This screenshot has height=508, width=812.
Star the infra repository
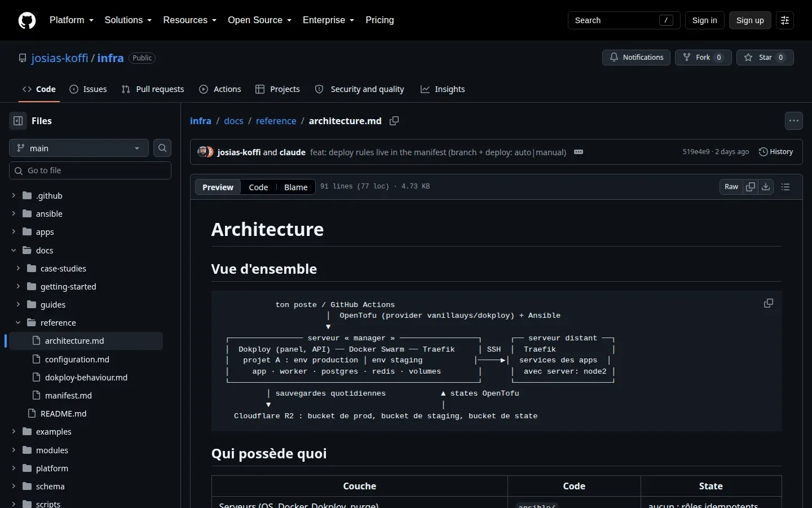tap(765, 58)
